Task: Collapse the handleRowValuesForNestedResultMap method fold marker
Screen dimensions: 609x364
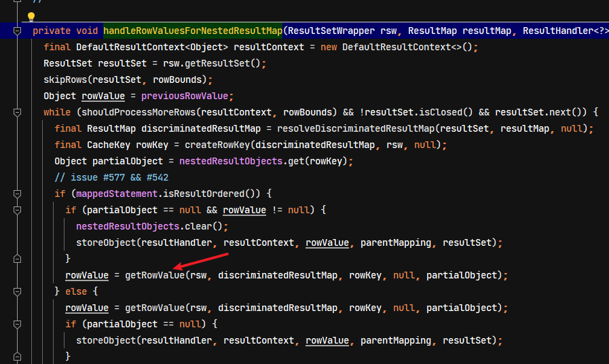Action: 17,31
